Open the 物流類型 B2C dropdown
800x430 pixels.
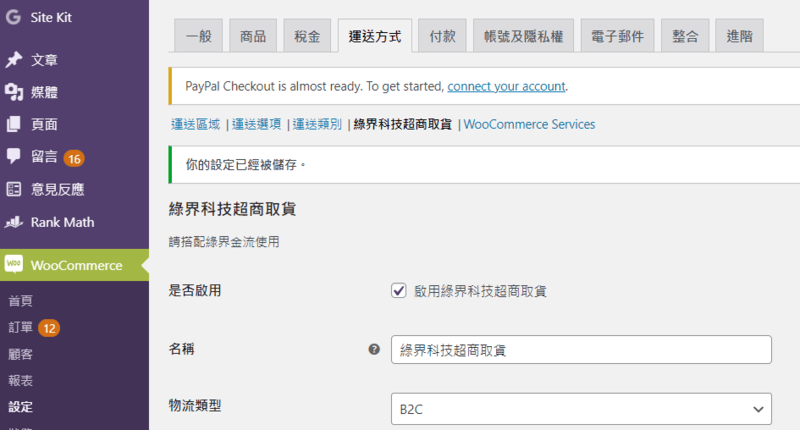click(580, 409)
